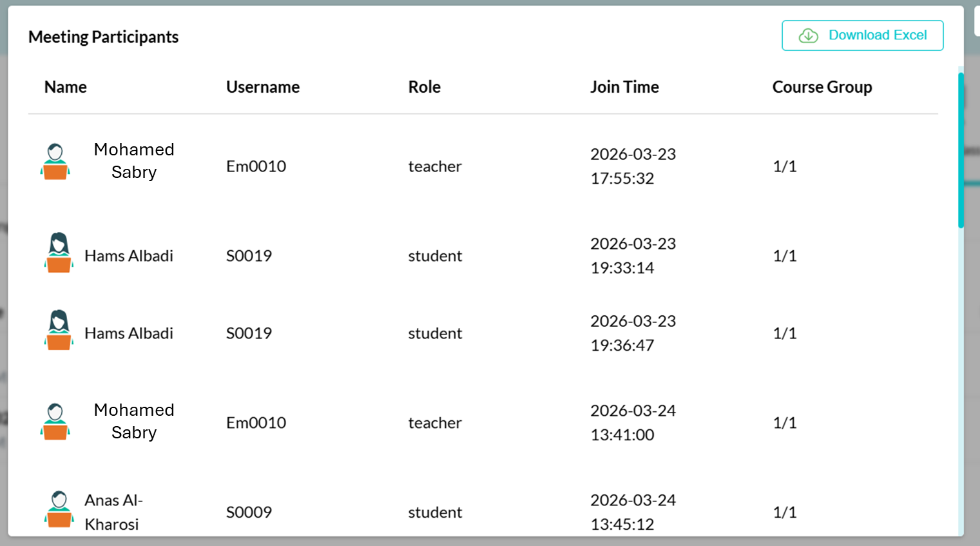Click join time 2026-03-23 17:55:32
980x546 pixels.
633,166
